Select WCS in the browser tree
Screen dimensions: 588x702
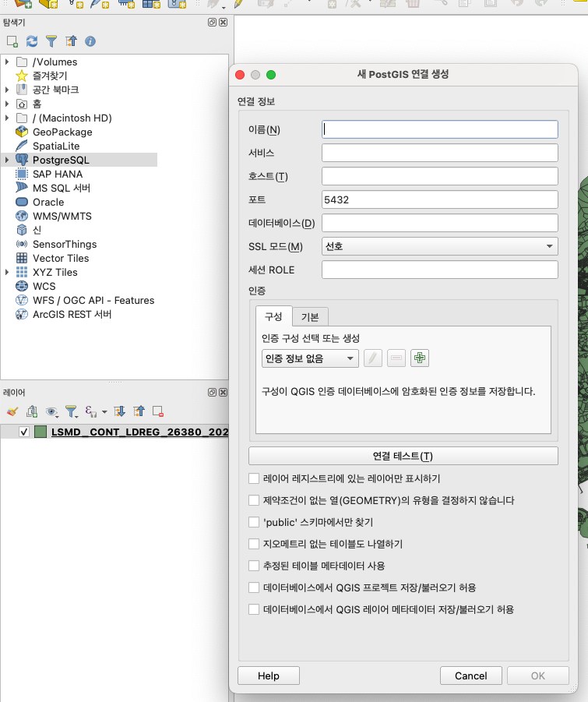click(x=44, y=287)
